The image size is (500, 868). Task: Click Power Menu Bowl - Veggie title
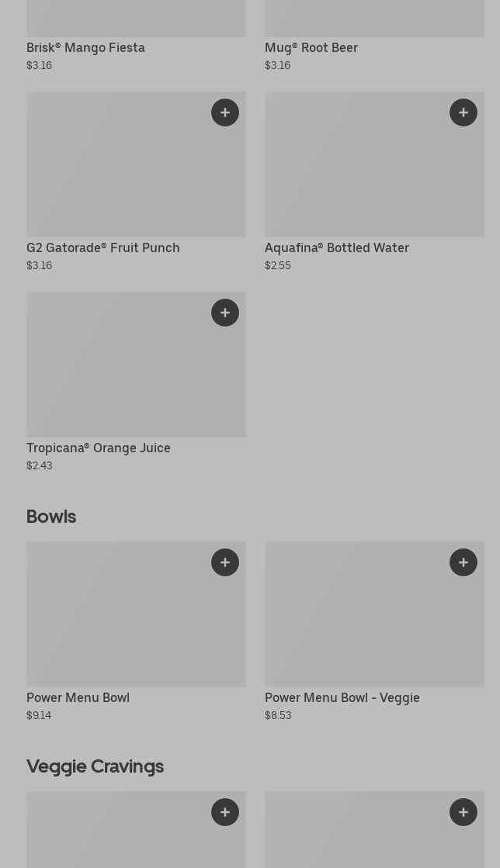click(x=342, y=697)
